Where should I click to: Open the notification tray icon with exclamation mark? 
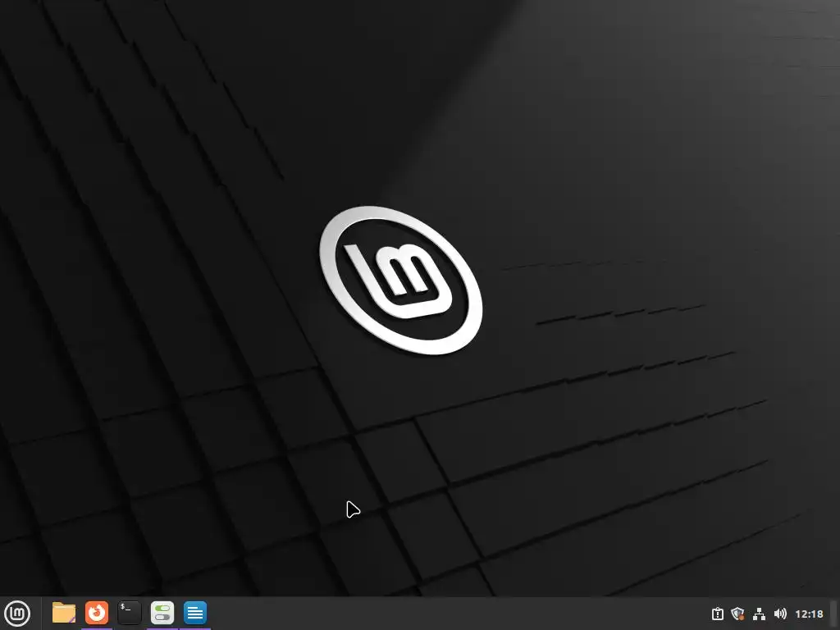(x=717, y=614)
